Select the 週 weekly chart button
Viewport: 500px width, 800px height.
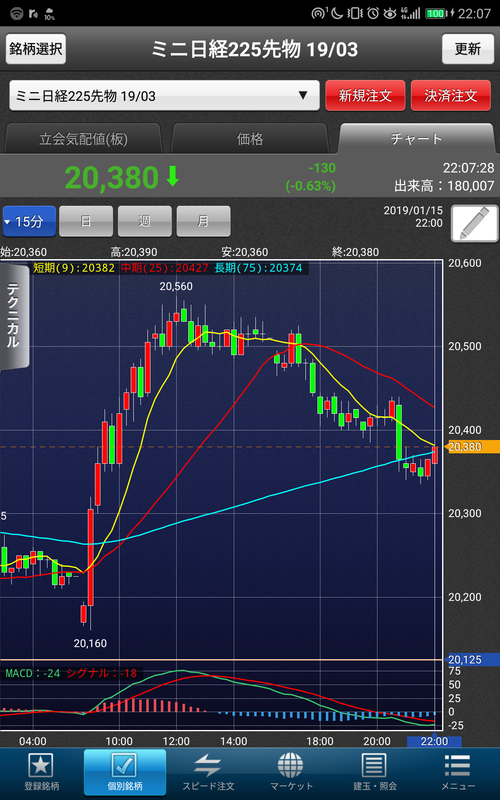pos(144,221)
